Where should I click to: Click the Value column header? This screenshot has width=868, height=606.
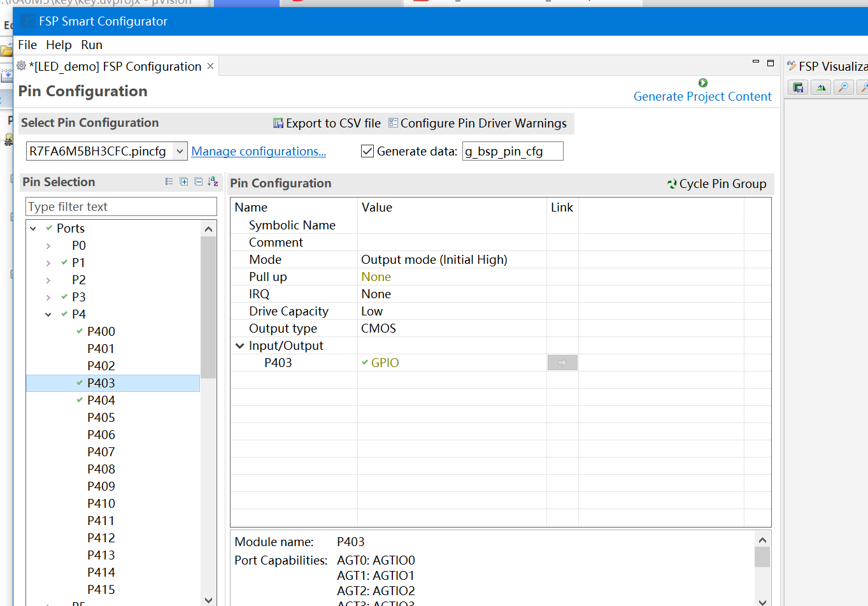452,207
